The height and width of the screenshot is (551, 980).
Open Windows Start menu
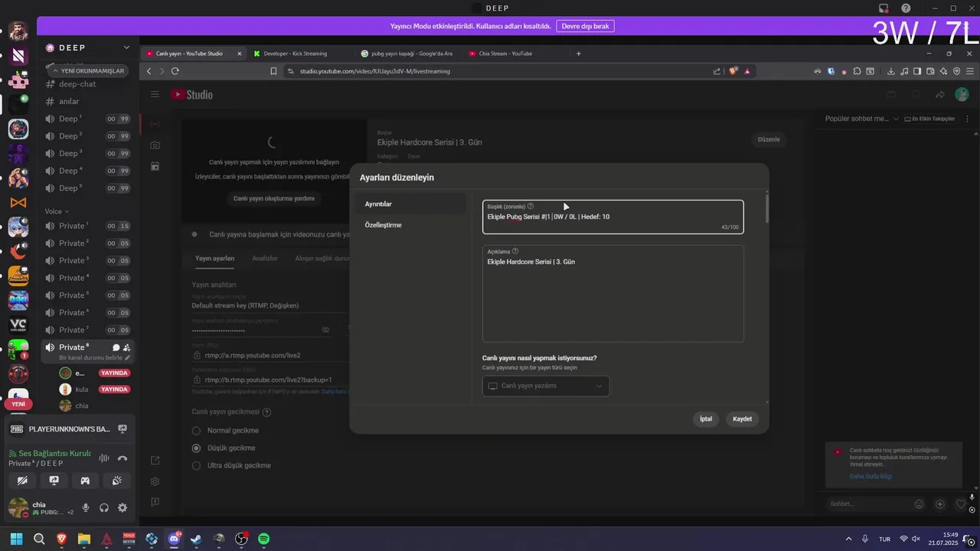[x=16, y=539]
